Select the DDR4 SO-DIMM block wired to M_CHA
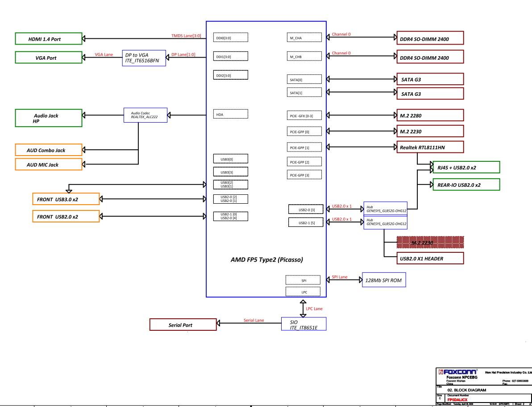Viewport: 532px width, 407px height. (430, 38)
